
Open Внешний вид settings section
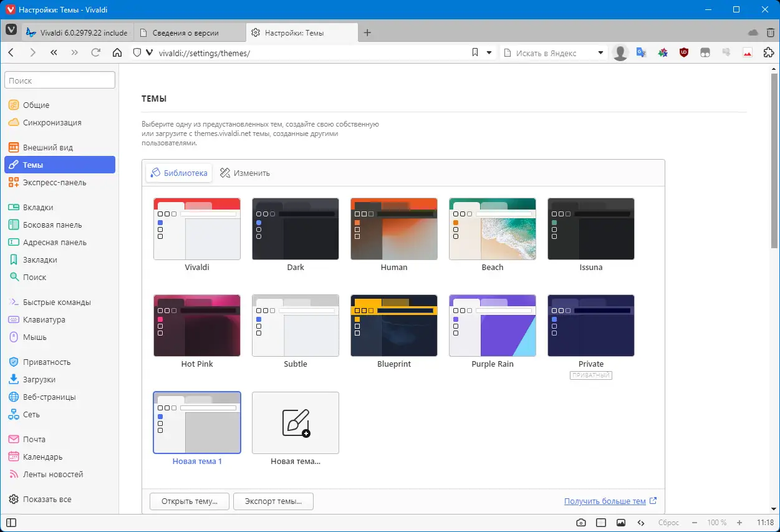(60, 147)
